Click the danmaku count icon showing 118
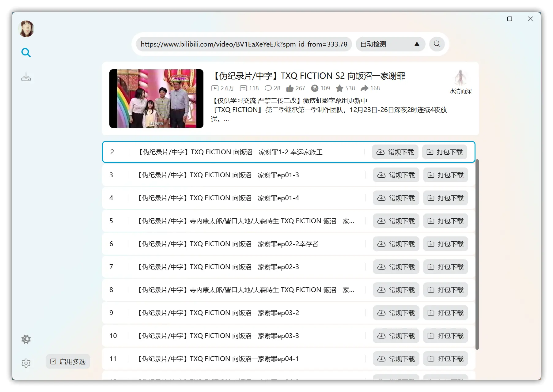 244,89
